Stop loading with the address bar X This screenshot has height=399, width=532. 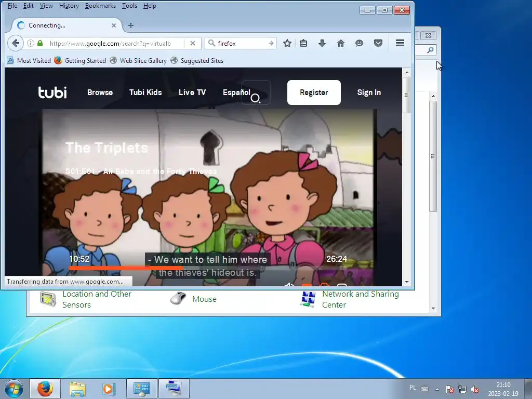(x=192, y=43)
